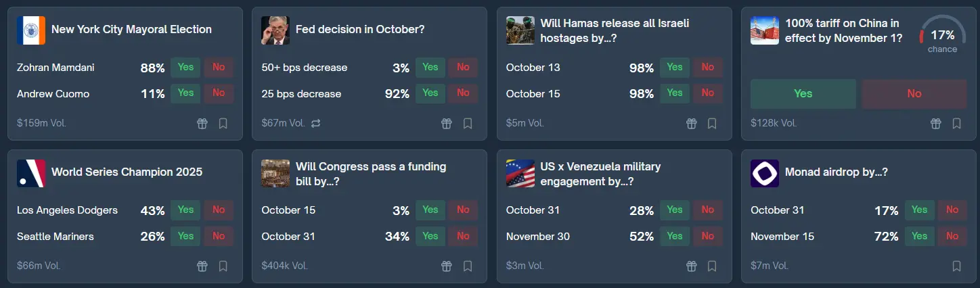Bookmark the 100% tariff on China market
Image resolution: width=980 pixels, height=288 pixels.
(956, 124)
